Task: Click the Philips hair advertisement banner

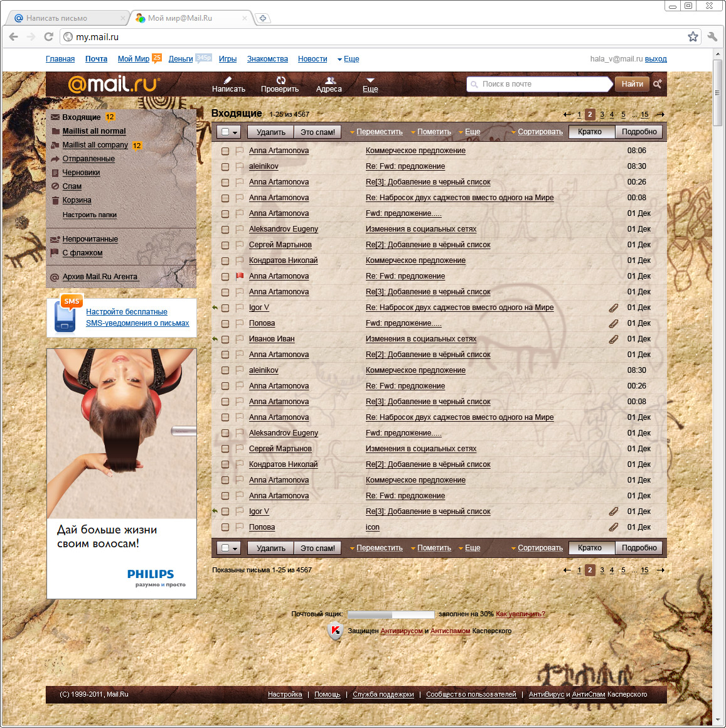Action: (x=122, y=474)
